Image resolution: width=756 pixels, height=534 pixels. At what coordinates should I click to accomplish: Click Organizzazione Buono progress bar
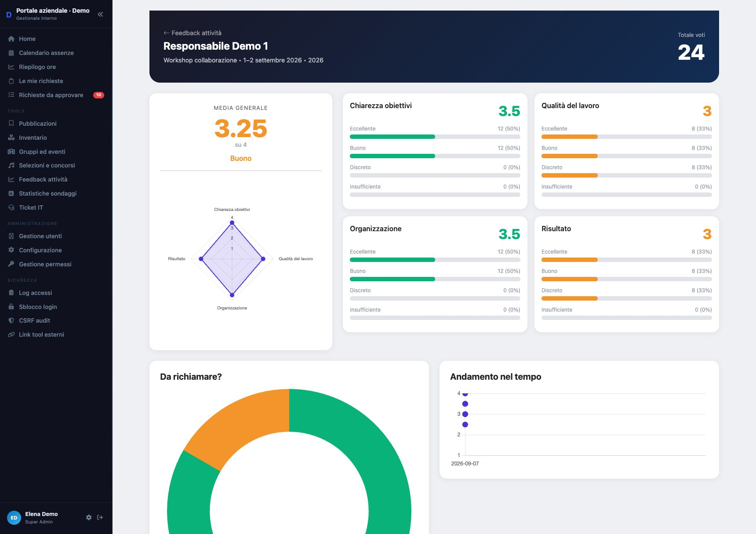pos(435,279)
